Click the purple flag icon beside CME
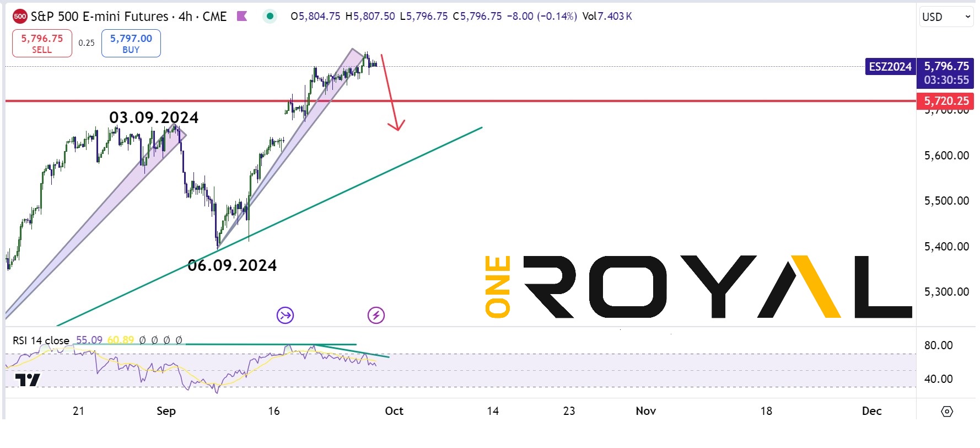 pos(241,17)
